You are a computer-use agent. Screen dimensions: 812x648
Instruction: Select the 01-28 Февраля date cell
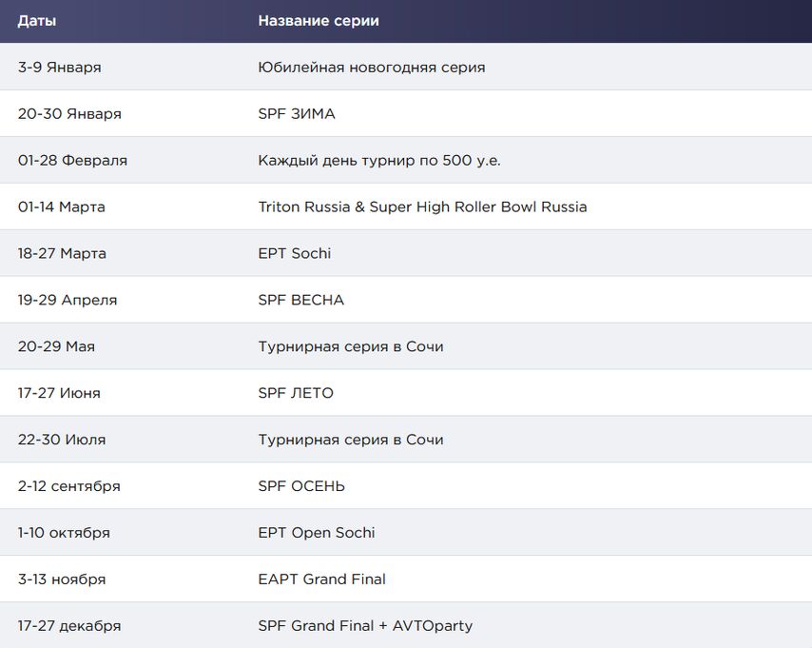pos(72,160)
